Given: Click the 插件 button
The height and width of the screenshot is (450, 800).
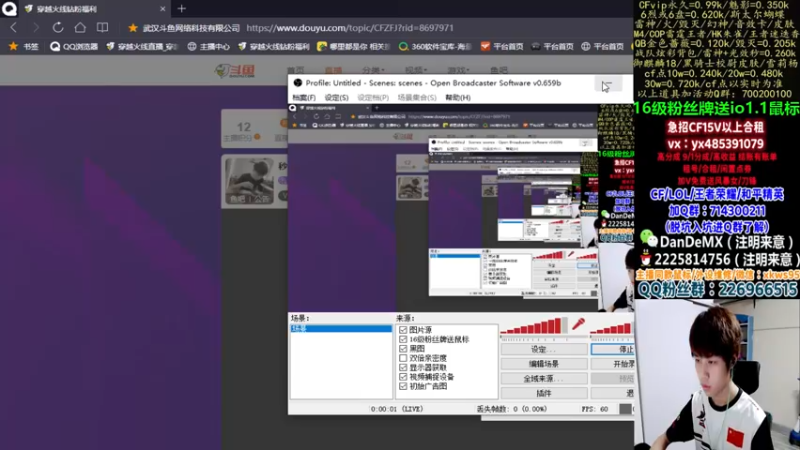Looking at the screenshot, I should (x=544, y=393).
